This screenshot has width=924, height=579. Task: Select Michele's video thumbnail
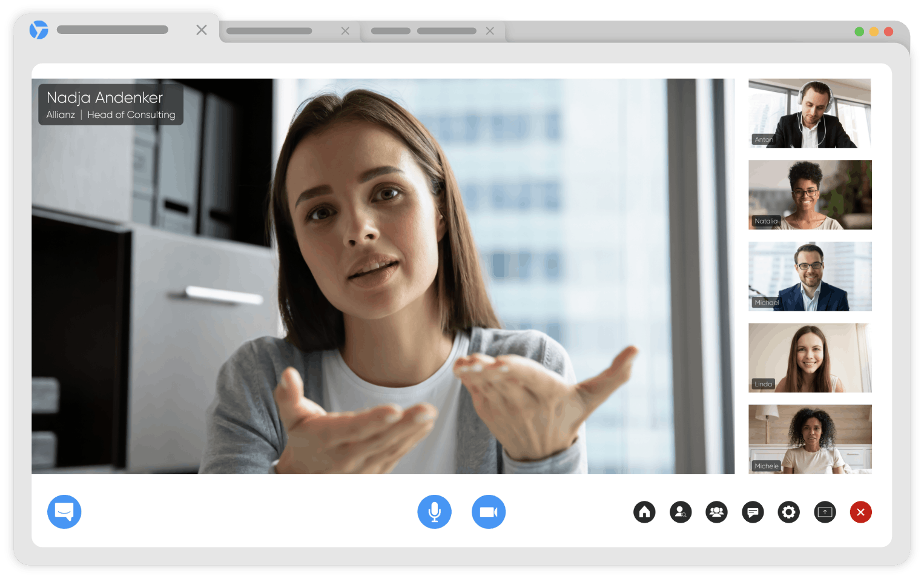810,439
